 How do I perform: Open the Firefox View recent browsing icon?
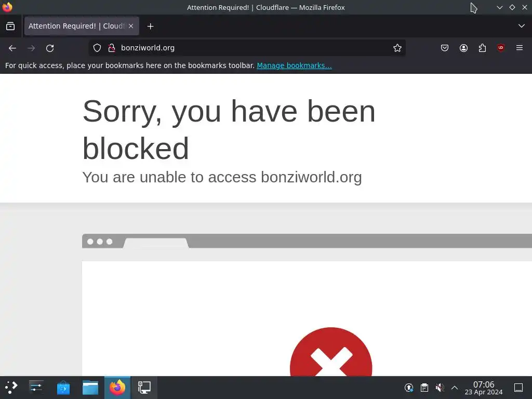point(10,26)
